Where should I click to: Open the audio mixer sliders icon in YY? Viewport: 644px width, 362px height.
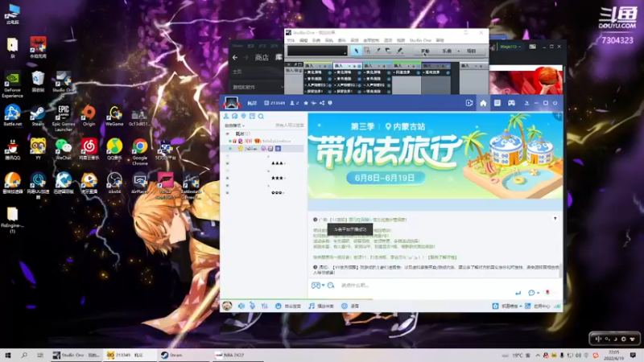[x=265, y=306]
